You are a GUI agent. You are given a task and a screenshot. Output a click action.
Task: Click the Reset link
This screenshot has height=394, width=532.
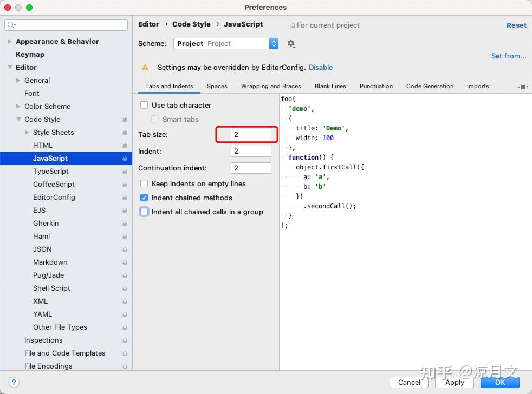tap(516, 25)
